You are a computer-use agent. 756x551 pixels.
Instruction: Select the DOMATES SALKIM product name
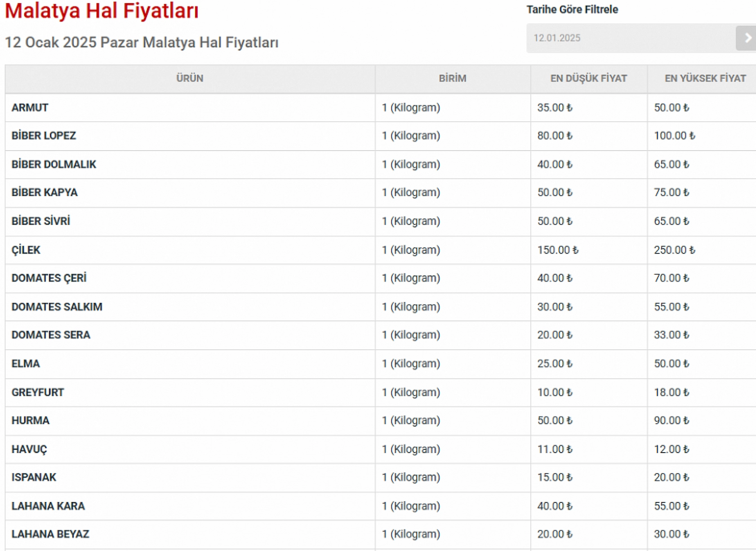tap(57, 307)
